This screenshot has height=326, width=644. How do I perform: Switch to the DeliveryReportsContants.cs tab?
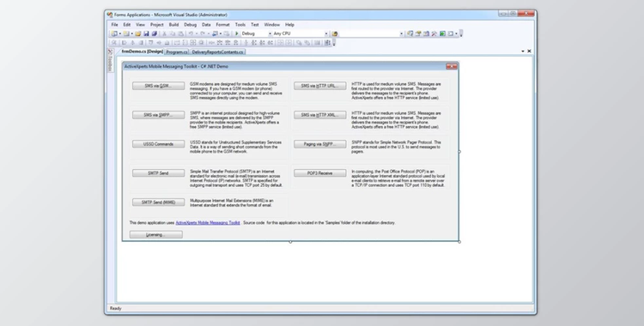217,51
